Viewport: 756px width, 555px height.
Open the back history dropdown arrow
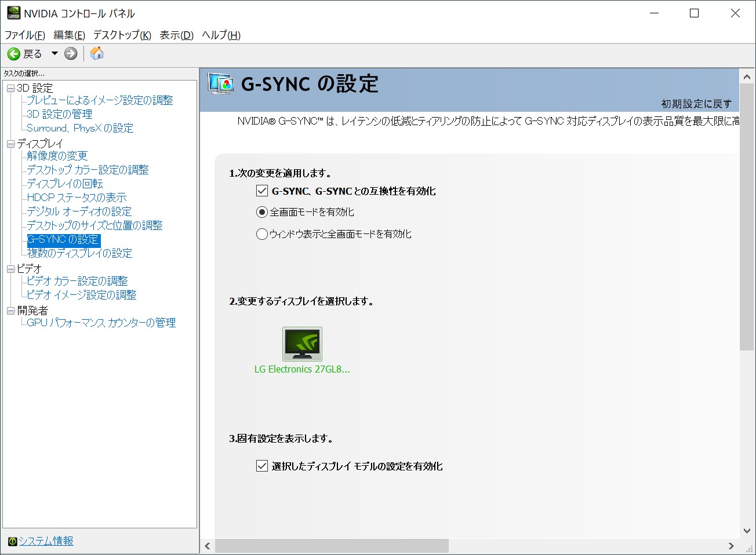[54, 53]
